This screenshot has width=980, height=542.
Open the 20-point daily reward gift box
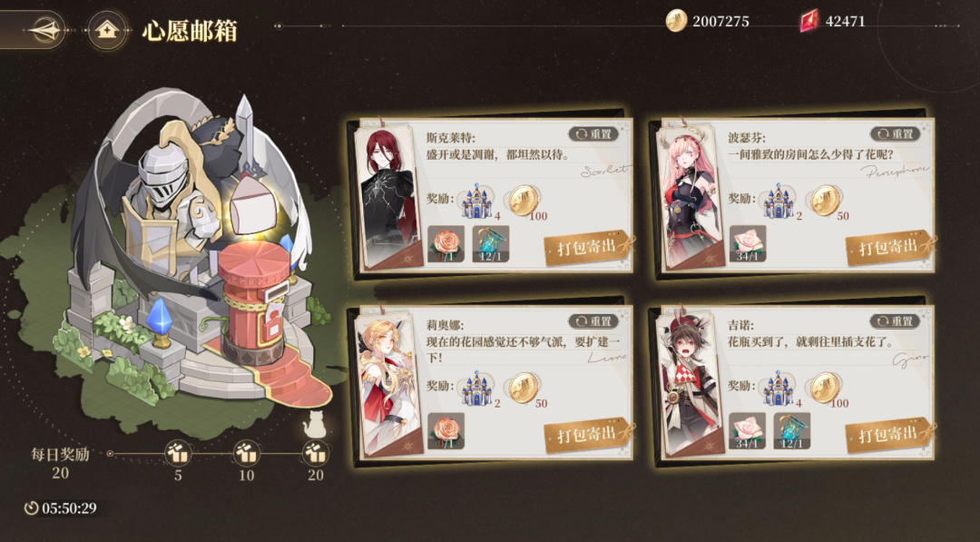(315, 453)
